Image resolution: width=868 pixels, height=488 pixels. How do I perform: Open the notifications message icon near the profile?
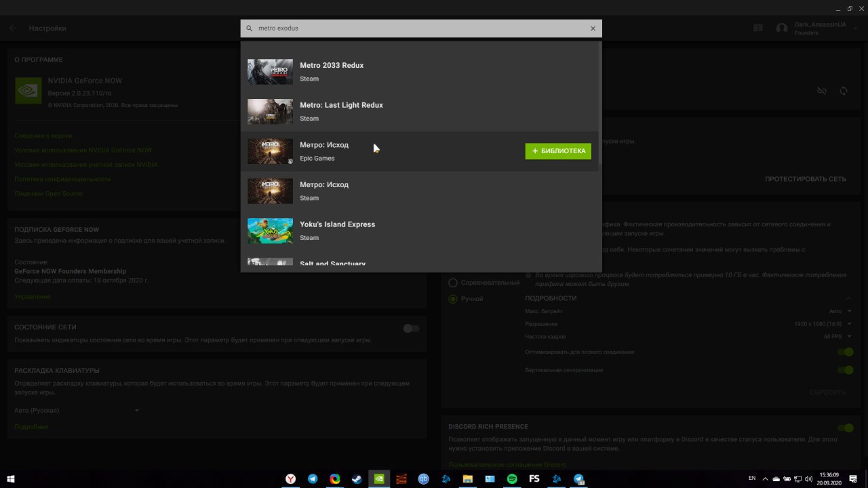click(758, 28)
